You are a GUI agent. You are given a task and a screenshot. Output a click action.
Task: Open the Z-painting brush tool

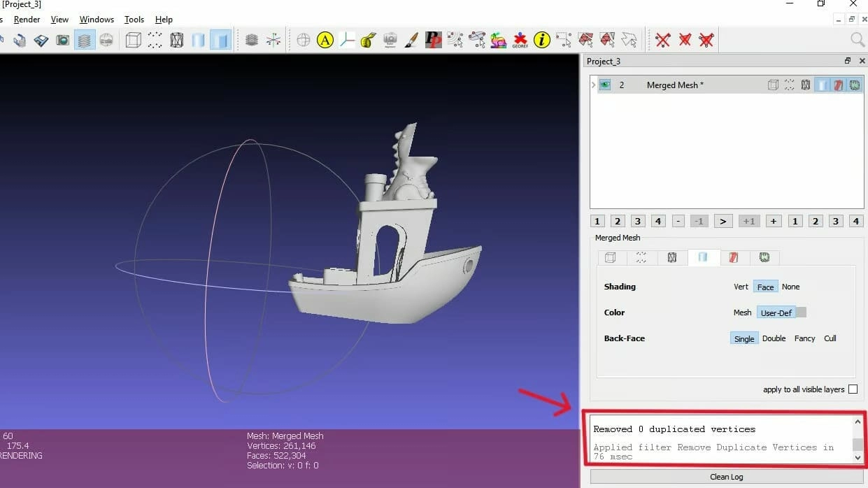412,41
